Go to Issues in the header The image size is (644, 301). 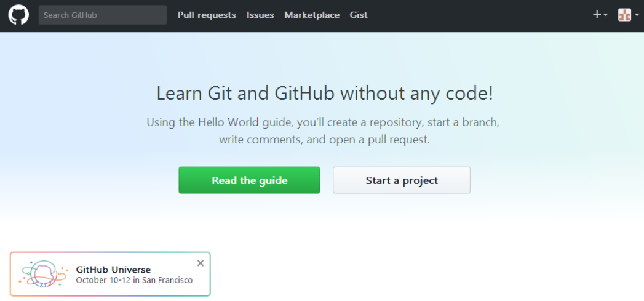pyautogui.click(x=260, y=15)
